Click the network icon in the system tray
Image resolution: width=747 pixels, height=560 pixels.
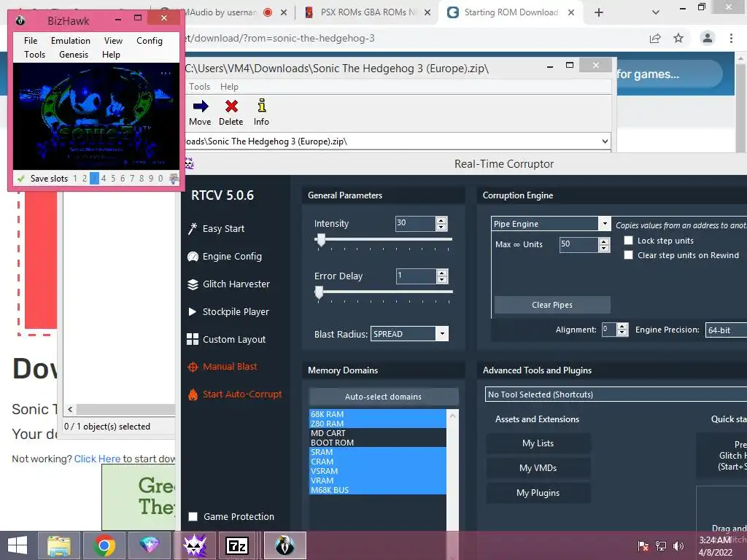tap(661, 545)
